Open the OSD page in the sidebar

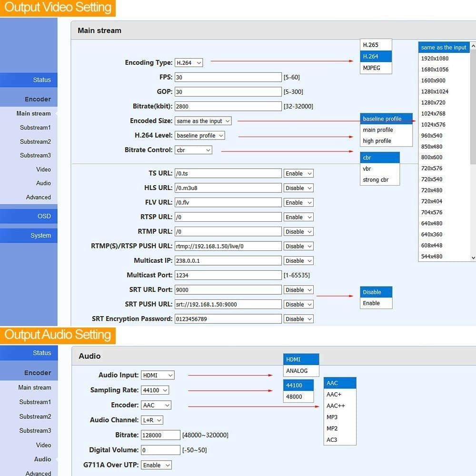point(29,216)
